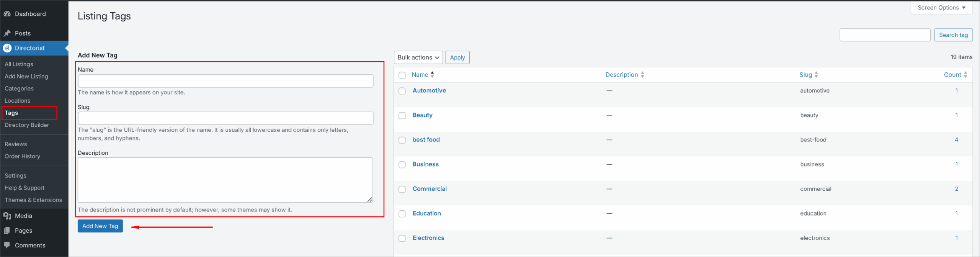This screenshot has width=980, height=257.
Task: Grab the Description textarea resize handle
Action: click(x=370, y=200)
